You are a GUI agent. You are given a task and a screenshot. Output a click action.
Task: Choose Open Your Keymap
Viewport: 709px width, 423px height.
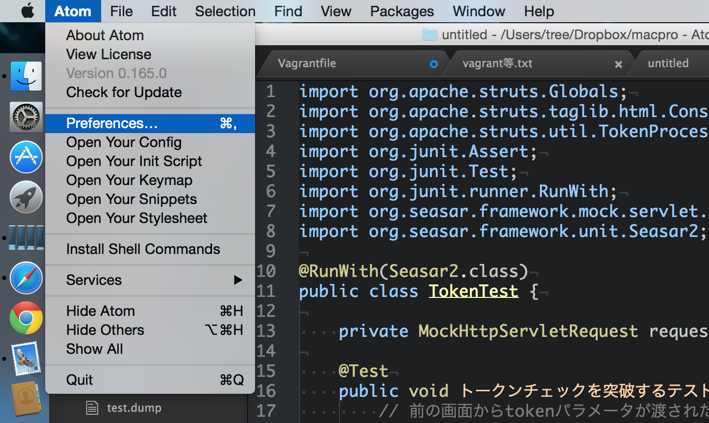tap(150, 180)
